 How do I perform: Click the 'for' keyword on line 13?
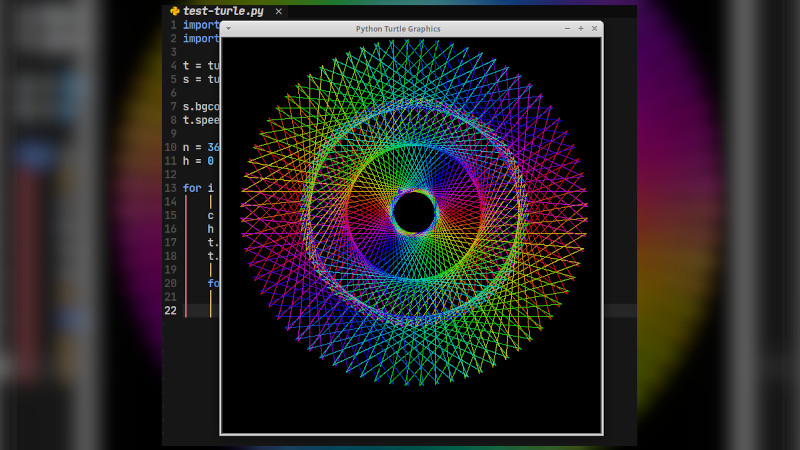click(x=192, y=188)
